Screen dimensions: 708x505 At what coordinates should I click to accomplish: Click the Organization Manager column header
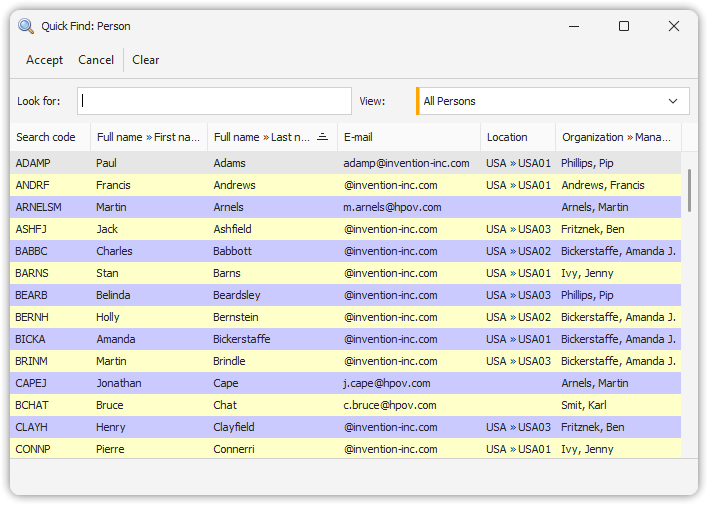coord(617,137)
